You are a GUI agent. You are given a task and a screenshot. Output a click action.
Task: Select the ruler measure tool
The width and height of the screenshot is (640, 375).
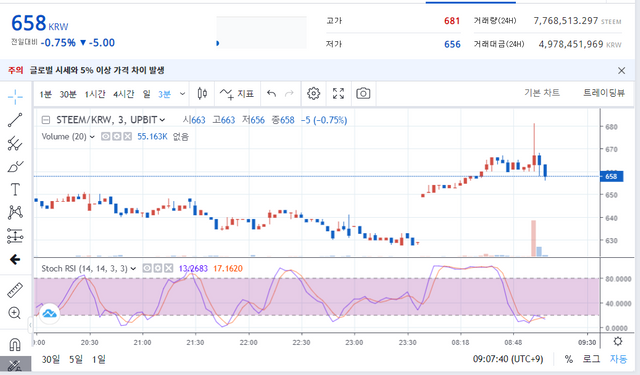(x=15, y=290)
